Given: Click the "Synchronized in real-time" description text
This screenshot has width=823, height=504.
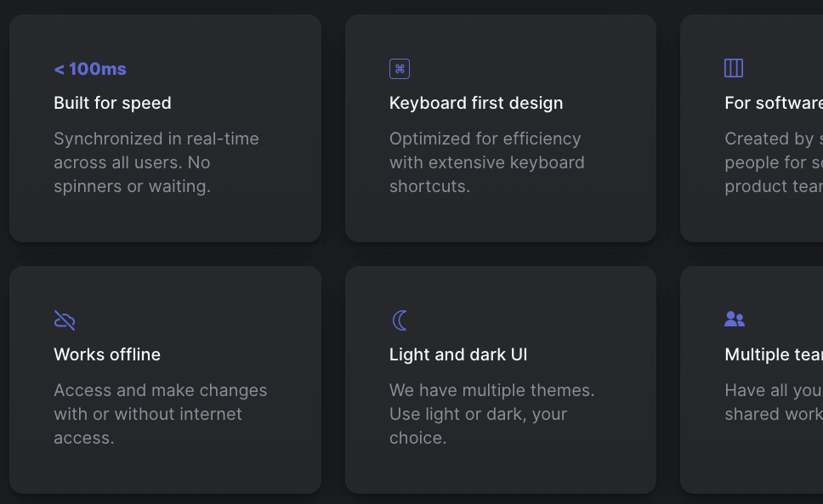Looking at the screenshot, I should tap(156, 139).
